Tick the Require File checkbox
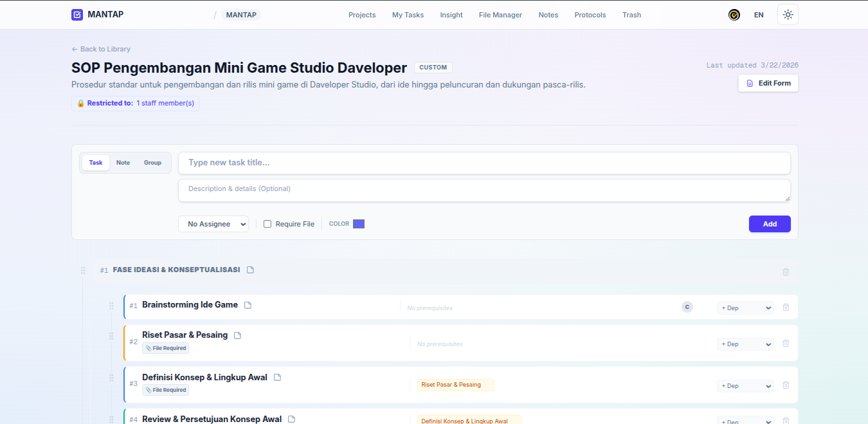This screenshot has width=868, height=424. [267, 224]
